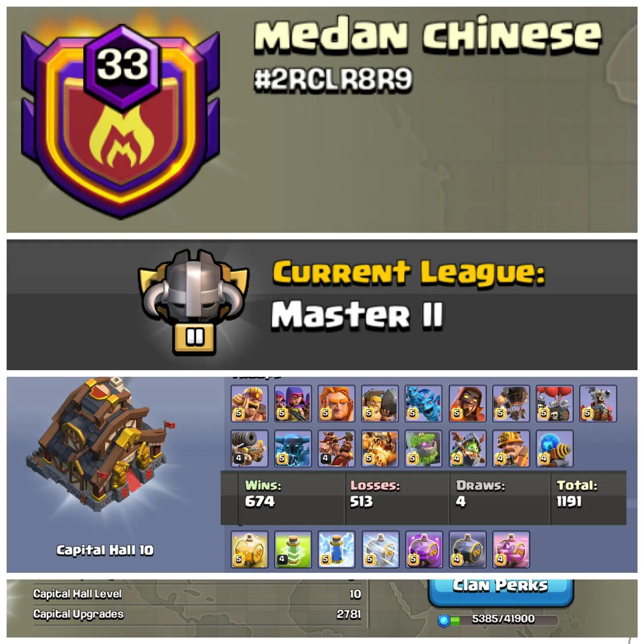This screenshot has height=644, width=644.
Task: Click the Super Barbarian troop icon
Action: [250, 403]
